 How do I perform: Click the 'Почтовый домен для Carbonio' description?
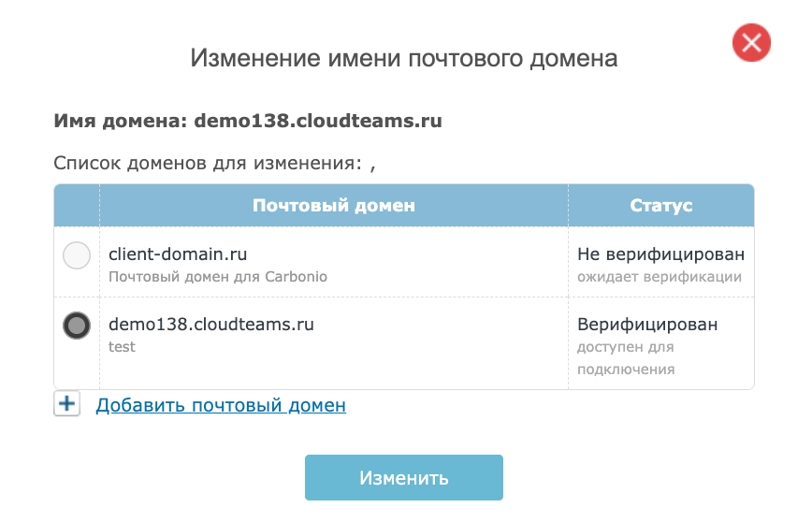pyautogui.click(x=217, y=277)
